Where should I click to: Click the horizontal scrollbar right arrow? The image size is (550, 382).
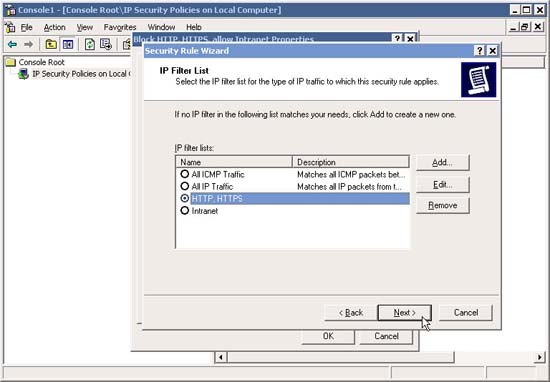point(539,357)
